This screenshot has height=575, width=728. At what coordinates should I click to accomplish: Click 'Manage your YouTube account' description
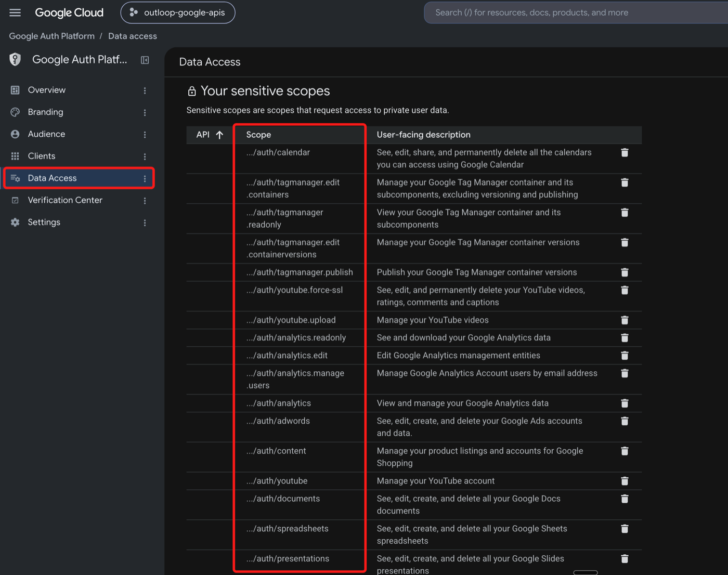(436, 481)
